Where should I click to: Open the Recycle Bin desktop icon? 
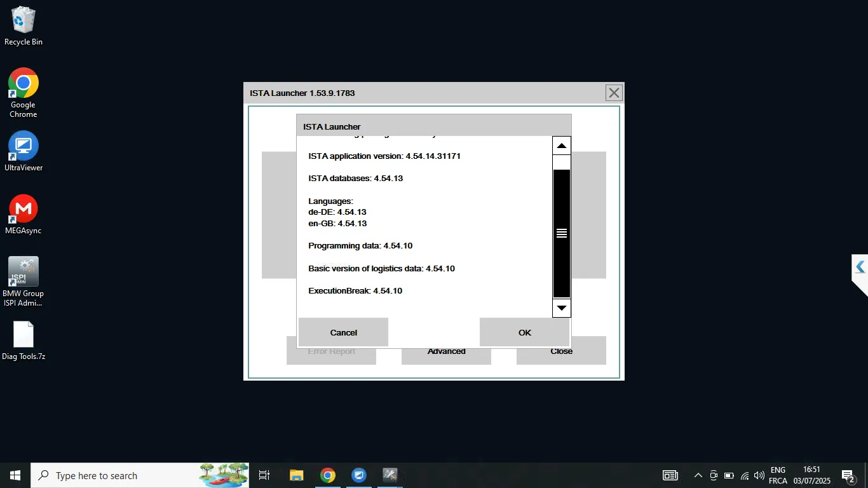pyautogui.click(x=24, y=27)
